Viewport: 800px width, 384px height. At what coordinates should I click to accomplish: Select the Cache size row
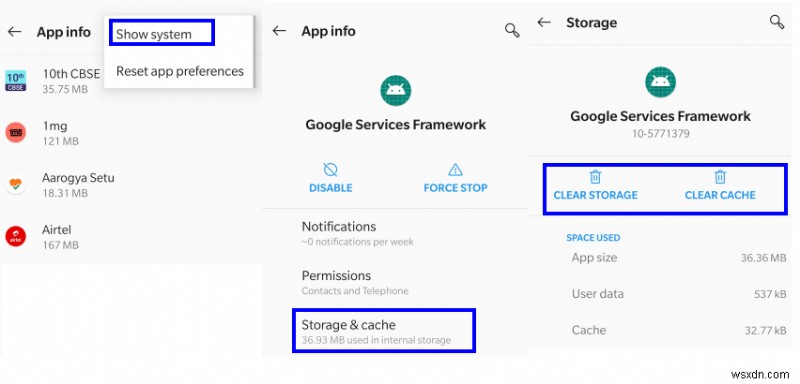pyautogui.click(x=679, y=330)
